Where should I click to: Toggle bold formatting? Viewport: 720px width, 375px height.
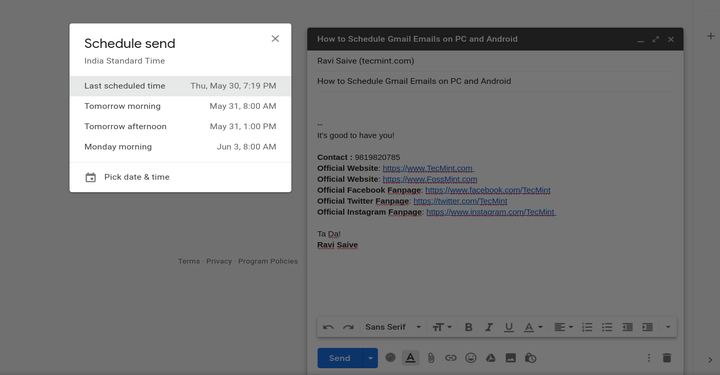468,327
